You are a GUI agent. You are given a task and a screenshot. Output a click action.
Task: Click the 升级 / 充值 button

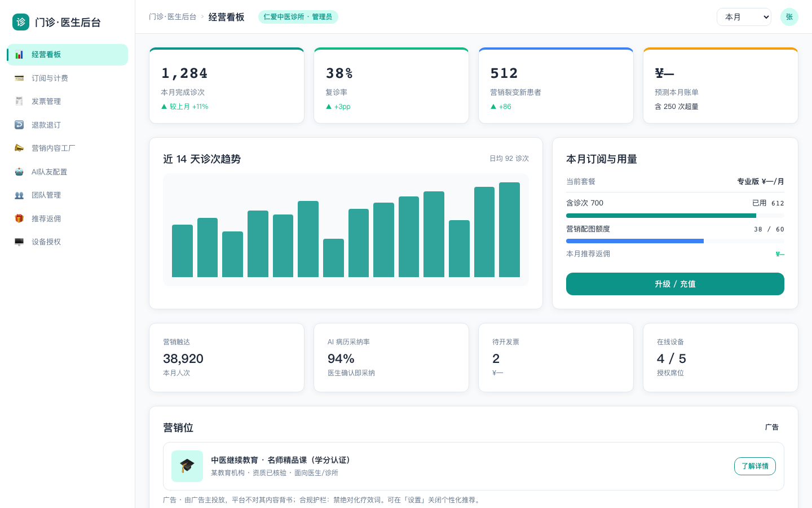(x=675, y=284)
